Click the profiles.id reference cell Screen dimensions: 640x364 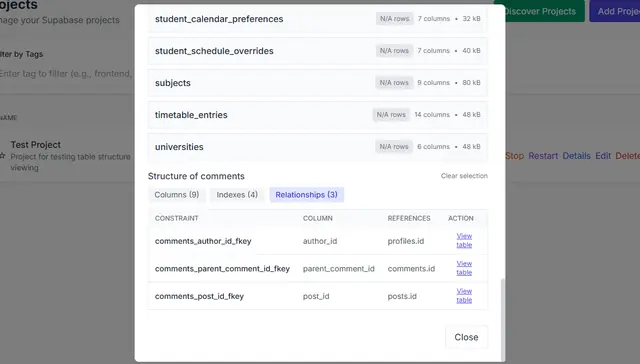click(406, 241)
